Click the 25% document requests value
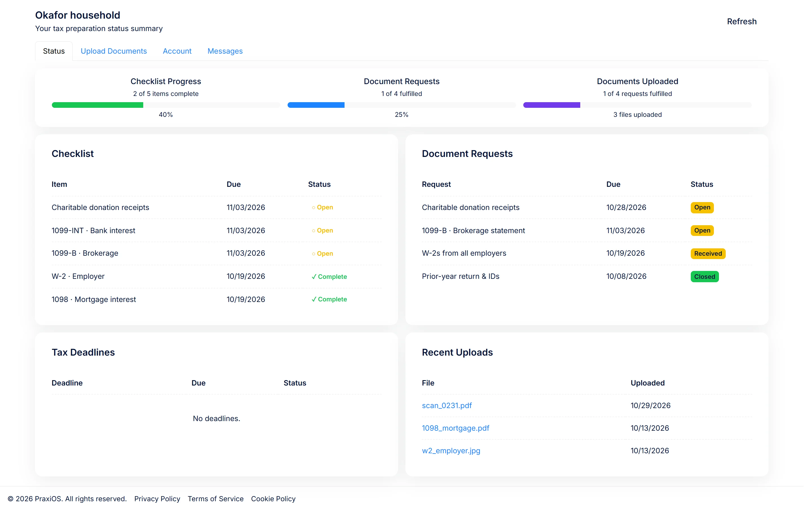812x508 pixels. 401,115
